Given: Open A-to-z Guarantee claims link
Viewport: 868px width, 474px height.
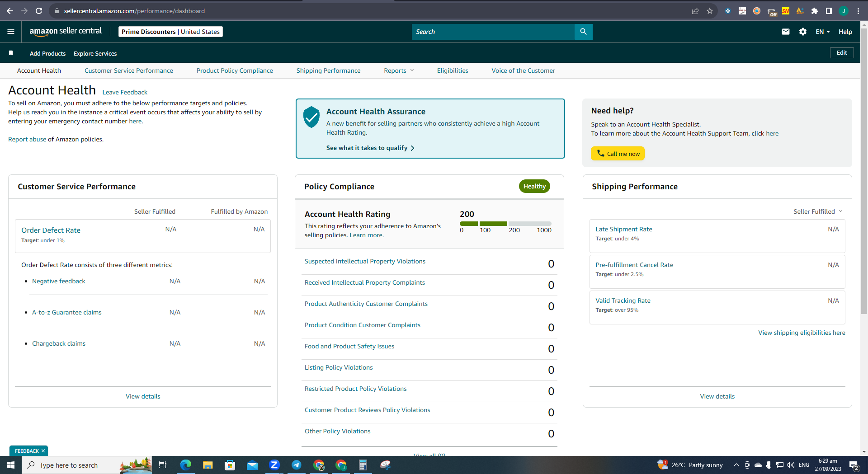Looking at the screenshot, I should coord(67,312).
